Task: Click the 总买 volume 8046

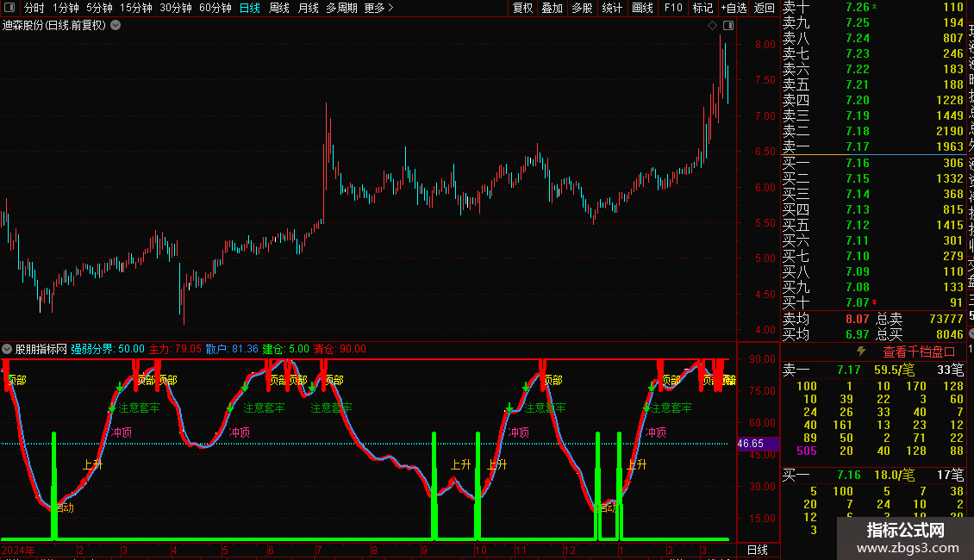Action: tap(950, 334)
